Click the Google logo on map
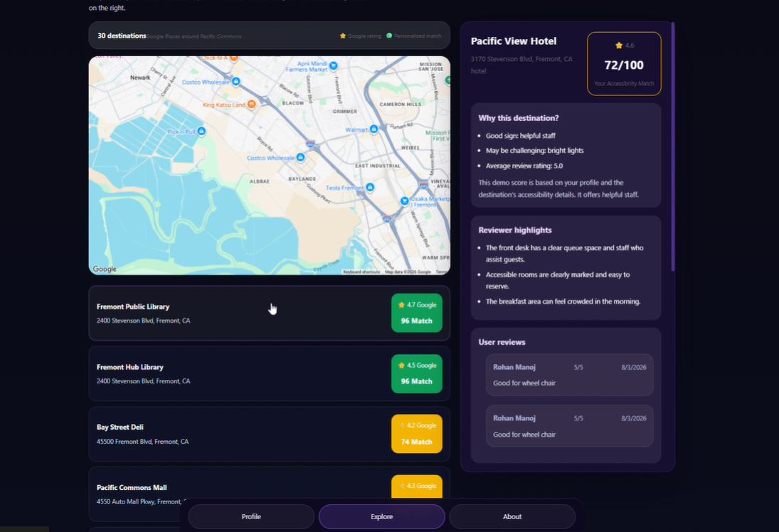Image resolution: width=779 pixels, height=532 pixels. coord(105,269)
